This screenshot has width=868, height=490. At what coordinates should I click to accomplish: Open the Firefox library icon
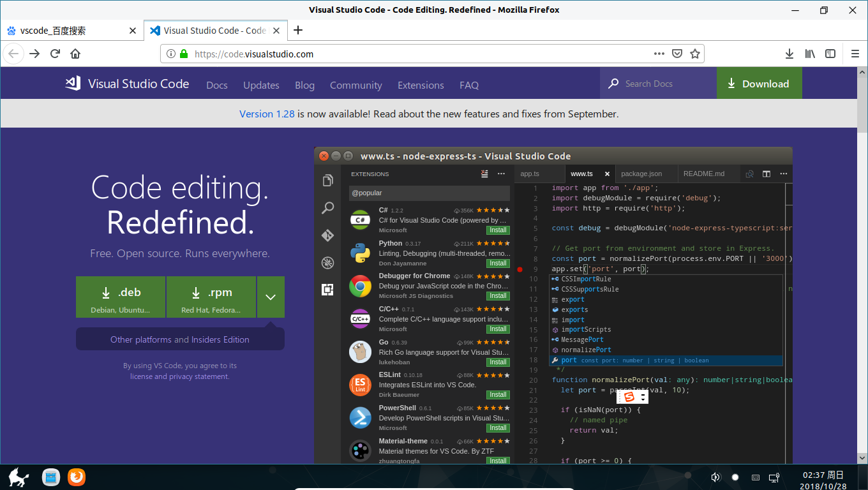coord(810,54)
